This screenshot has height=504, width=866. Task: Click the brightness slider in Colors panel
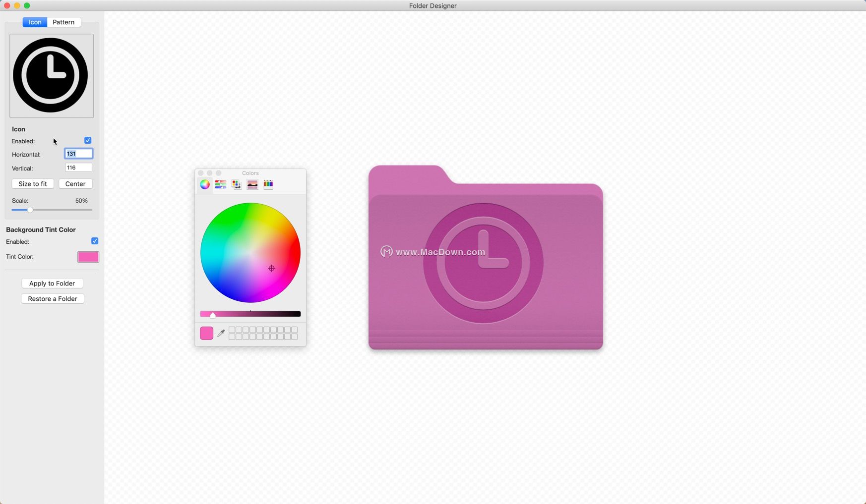click(250, 314)
